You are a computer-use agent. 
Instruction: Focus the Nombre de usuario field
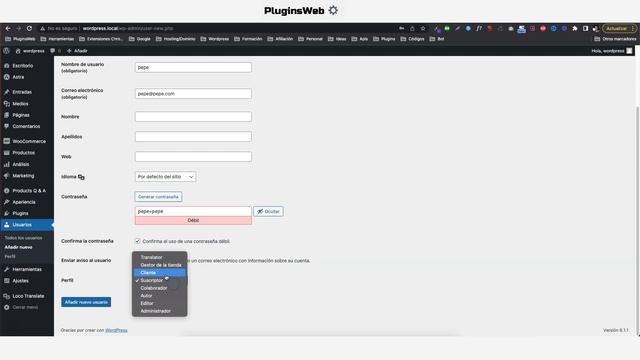pyautogui.click(x=193, y=68)
